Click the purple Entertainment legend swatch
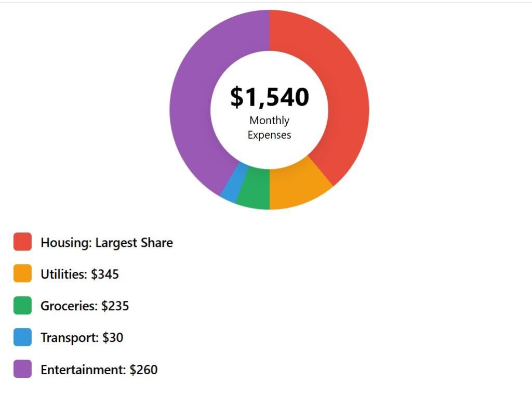This screenshot has height=395, width=532. (x=22, y=369)
